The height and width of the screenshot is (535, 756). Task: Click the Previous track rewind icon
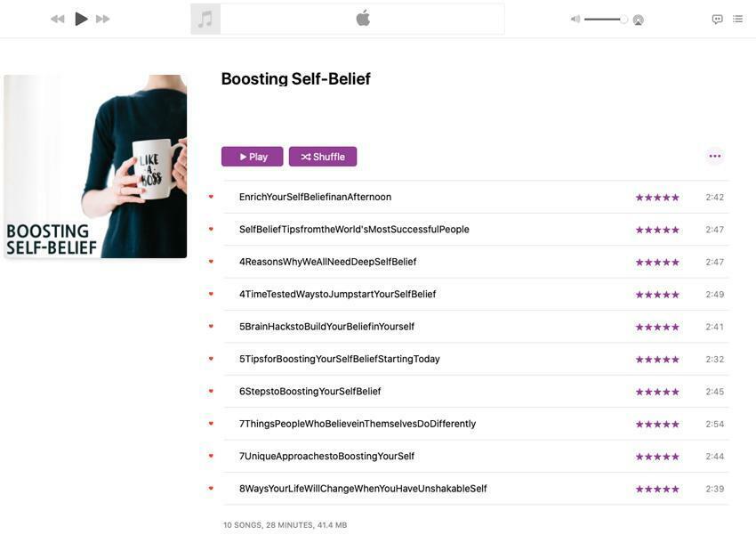coord(58,19)
